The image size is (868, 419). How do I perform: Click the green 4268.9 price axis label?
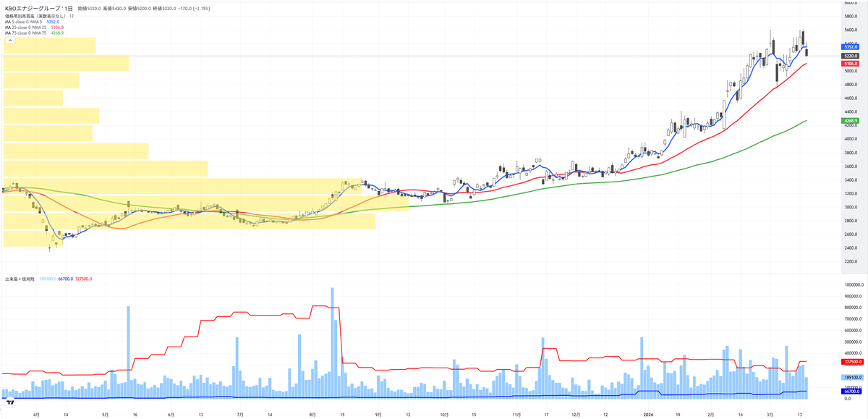849,120
